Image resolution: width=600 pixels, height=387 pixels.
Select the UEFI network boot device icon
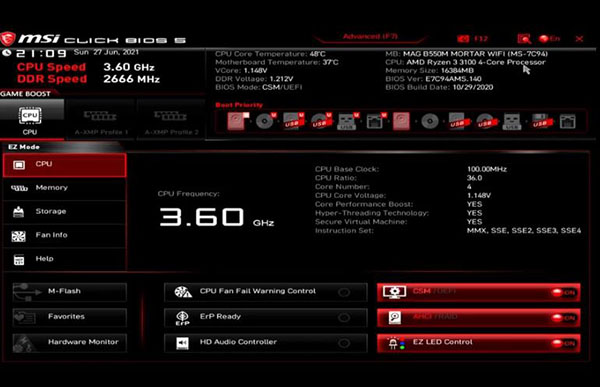click(x=376, y=121)
